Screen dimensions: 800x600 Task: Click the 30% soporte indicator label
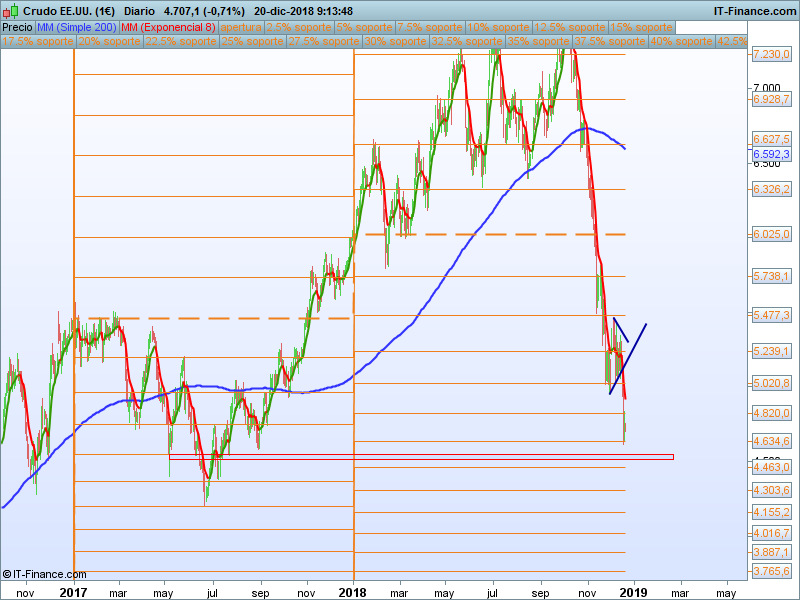point(395,41)
